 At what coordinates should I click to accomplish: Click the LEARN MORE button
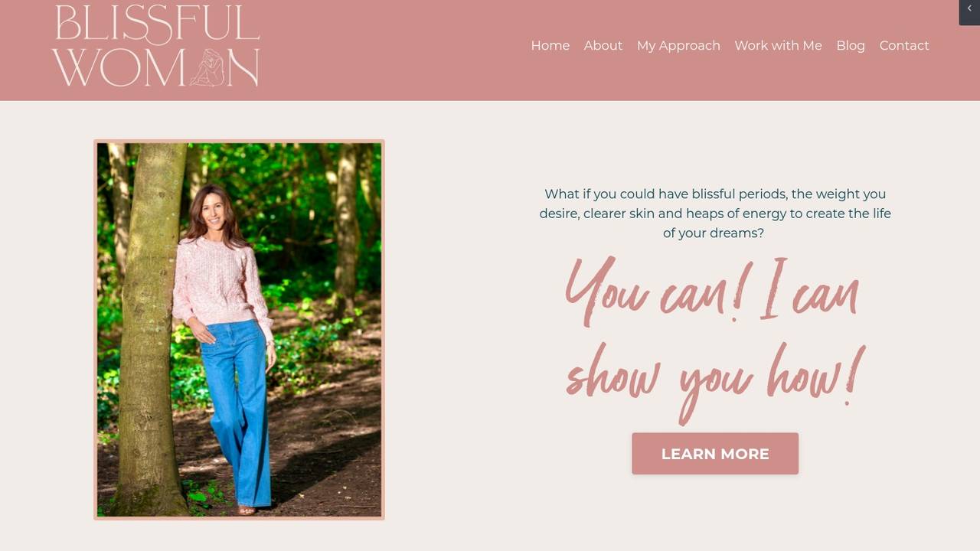tap(715, 454)
